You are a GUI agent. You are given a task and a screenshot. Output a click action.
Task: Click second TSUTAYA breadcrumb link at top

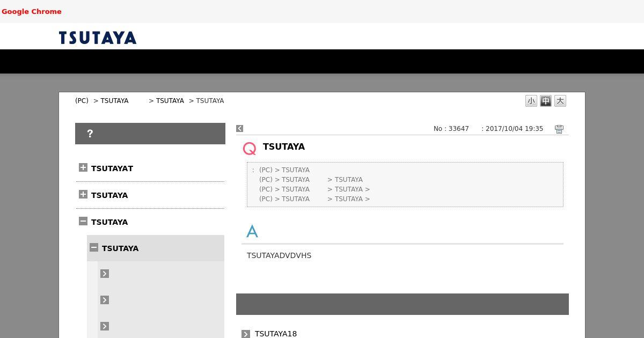170,101
